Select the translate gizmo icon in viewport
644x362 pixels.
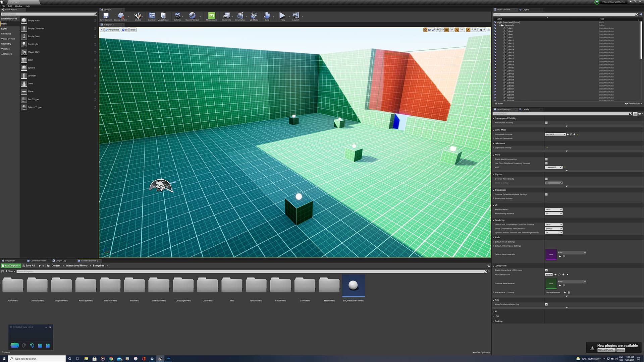[425, 30]
